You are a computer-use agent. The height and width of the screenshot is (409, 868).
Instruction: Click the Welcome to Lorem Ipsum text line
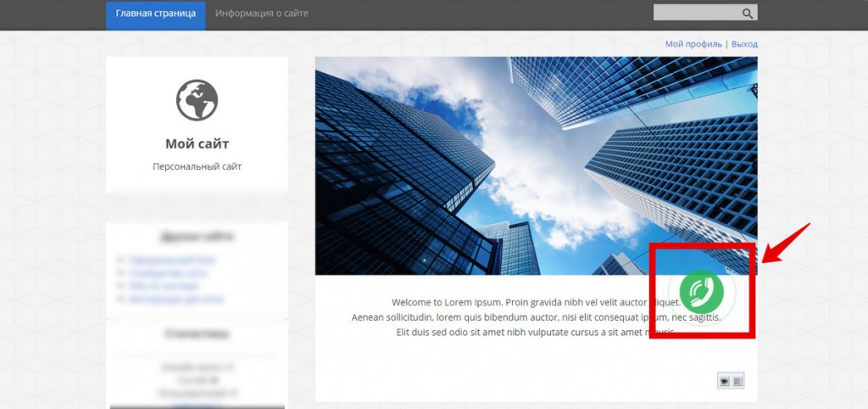pyautogui.click(x=536, y=303)
